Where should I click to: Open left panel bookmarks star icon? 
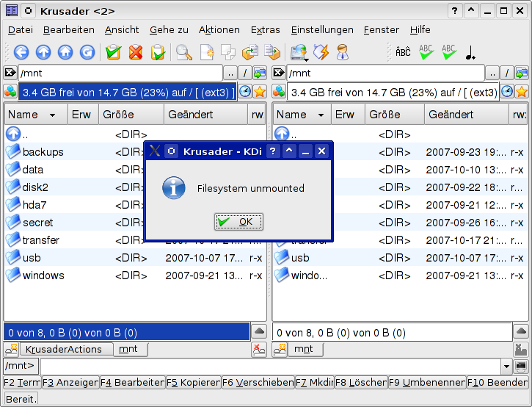click(260, 92)
